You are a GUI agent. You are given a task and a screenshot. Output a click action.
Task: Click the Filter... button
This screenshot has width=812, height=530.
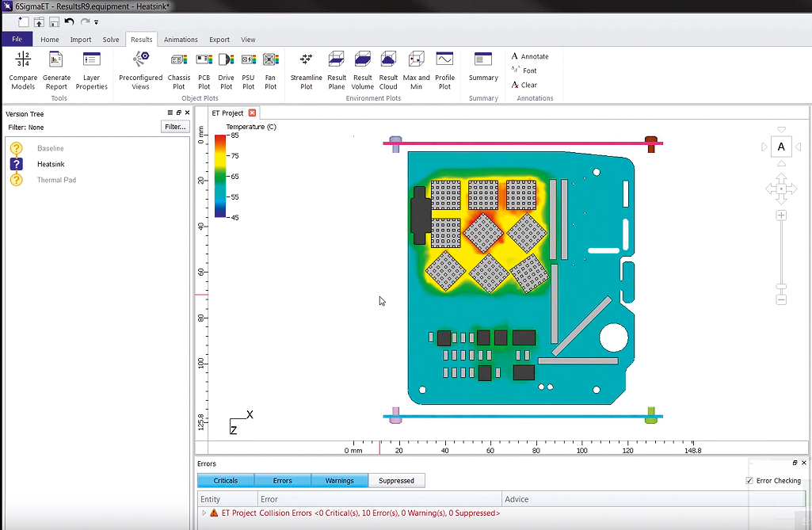pos(175,127)
